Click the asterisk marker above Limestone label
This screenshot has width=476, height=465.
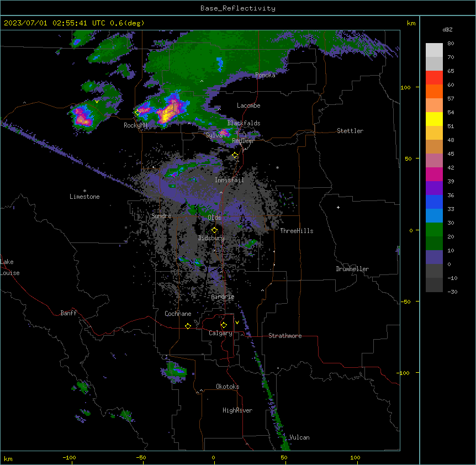[84, 191]
